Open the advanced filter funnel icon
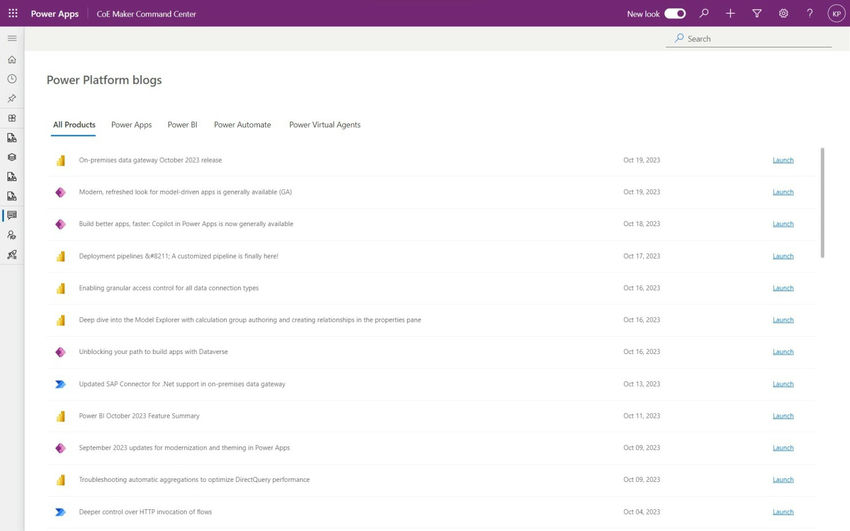This screenshot has width=850, height=531. [x=757, y=13]
